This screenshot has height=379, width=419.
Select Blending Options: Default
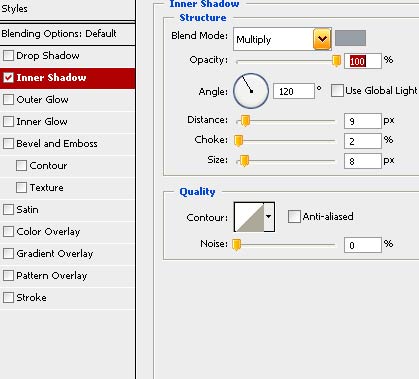point(67,34)
